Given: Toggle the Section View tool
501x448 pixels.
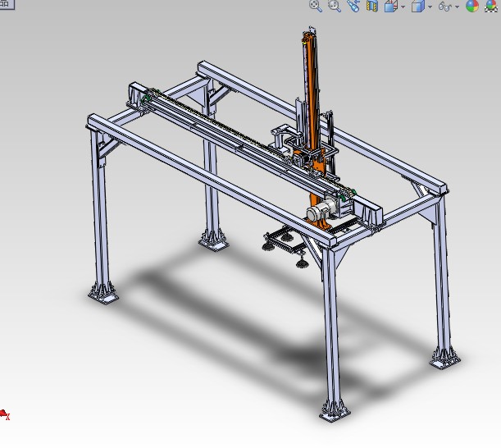Looking at the screenshot, I should point(372,6).
